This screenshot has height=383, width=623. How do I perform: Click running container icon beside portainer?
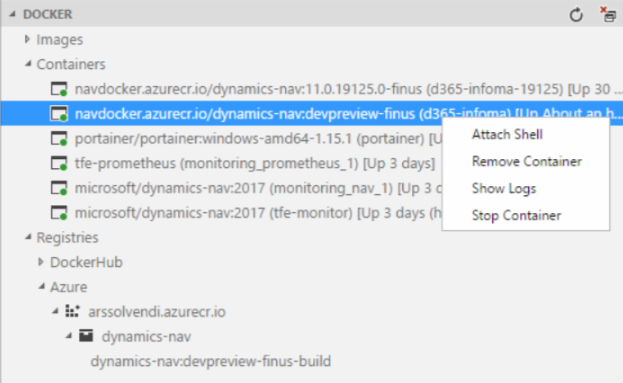click(59, 139)
